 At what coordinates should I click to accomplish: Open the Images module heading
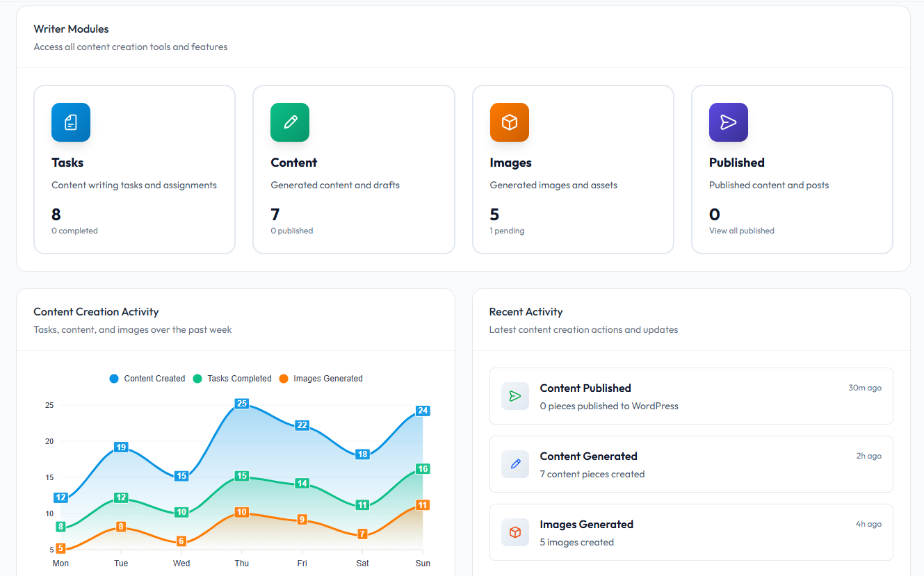tap(510, 163)
